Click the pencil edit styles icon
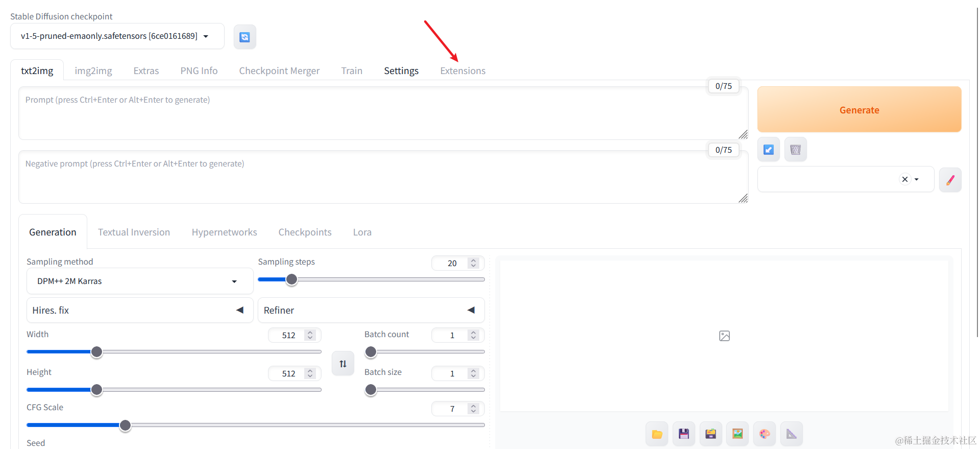Screen dimensions: 980x449 click(950, 180)
